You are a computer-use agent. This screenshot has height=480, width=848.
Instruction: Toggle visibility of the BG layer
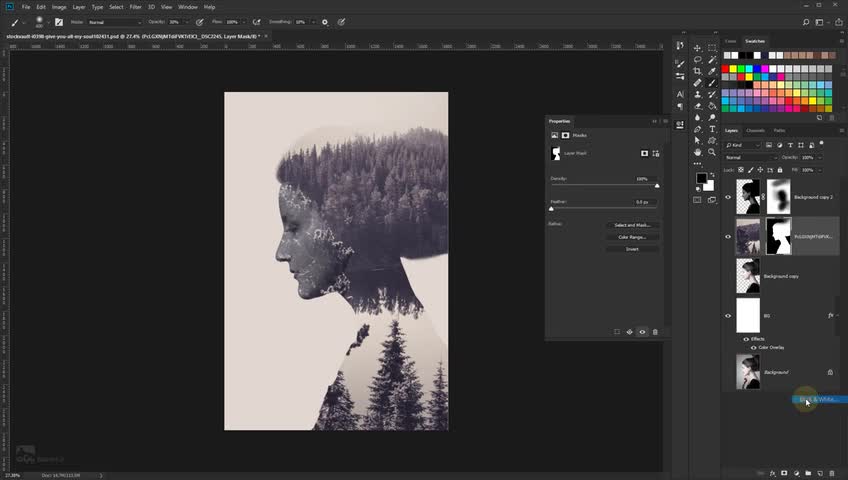[728, 315]
